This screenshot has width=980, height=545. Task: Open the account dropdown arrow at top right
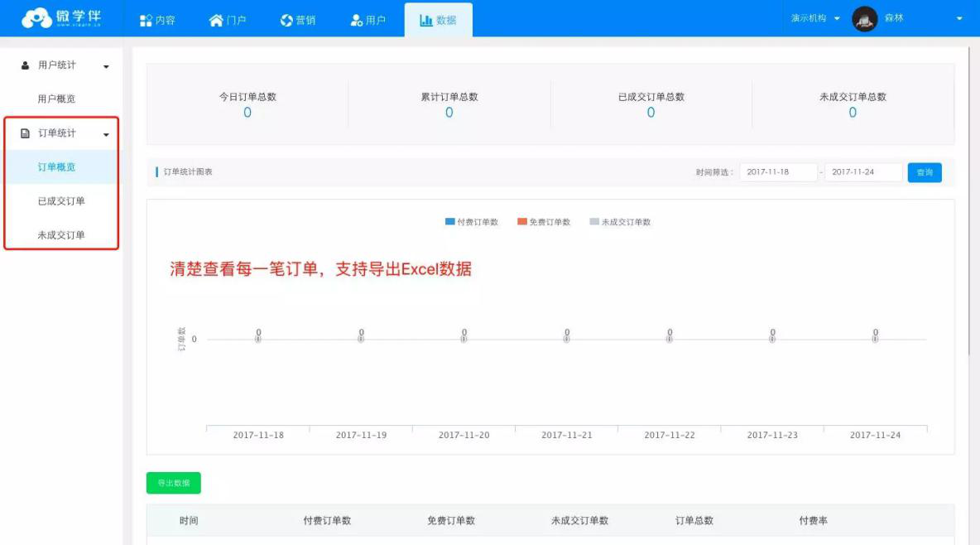(x=959, y=19)
